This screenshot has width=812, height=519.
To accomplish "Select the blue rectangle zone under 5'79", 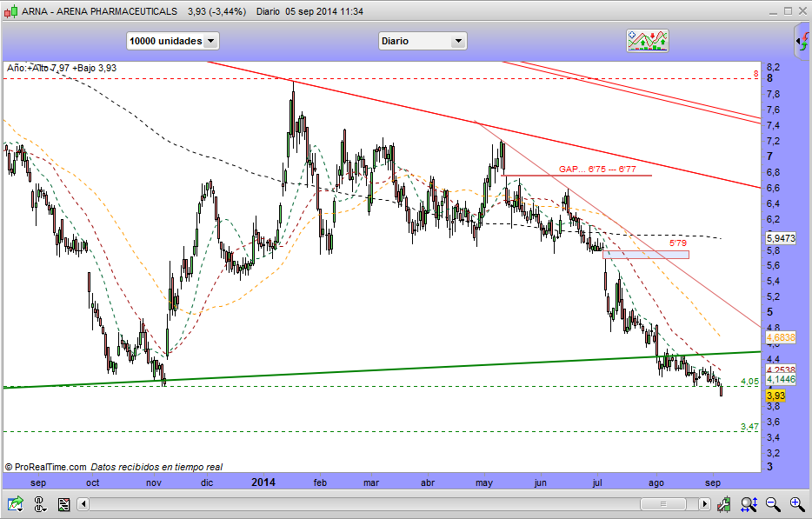I will tap(646, 254).
